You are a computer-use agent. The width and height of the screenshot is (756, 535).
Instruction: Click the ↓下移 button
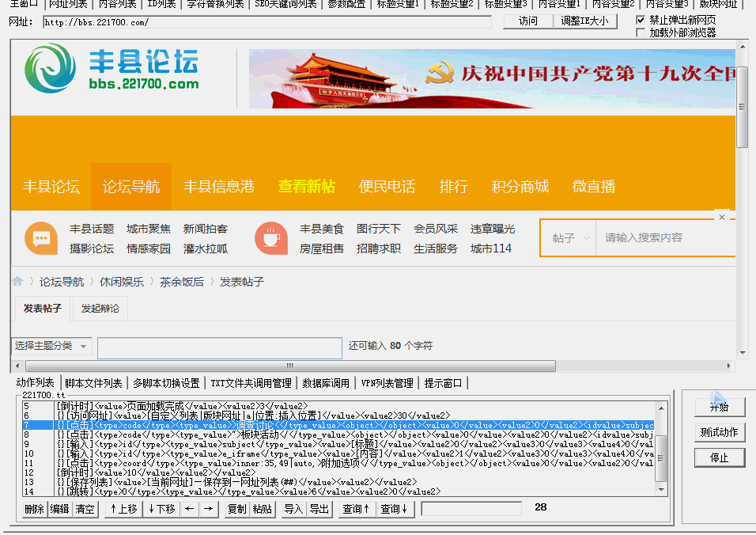click(161, 509)
